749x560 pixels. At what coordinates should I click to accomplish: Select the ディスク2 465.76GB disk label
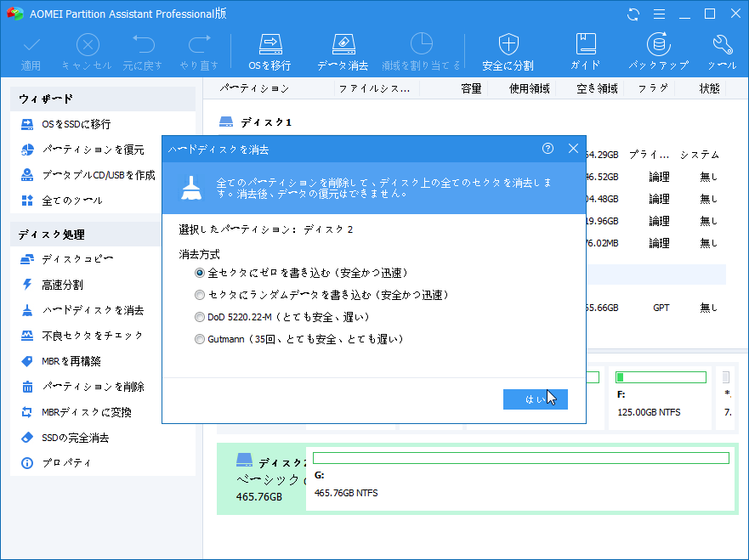[261, 478]
